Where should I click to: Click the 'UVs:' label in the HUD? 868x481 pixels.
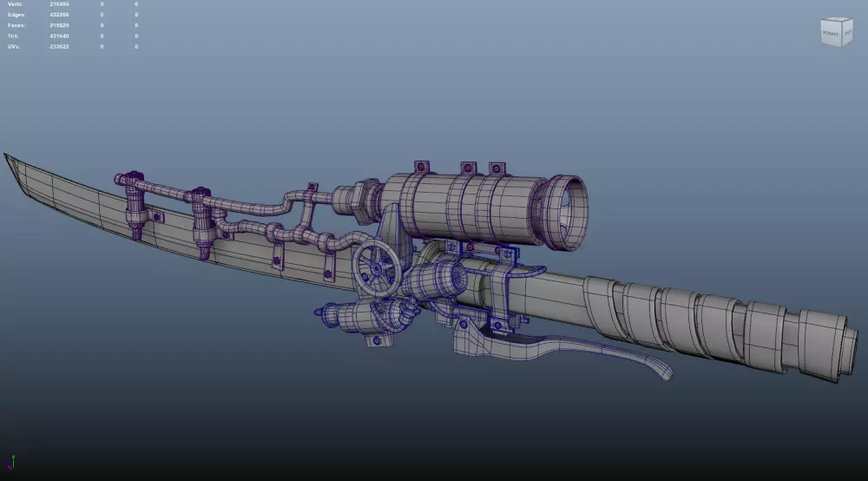pyautogui.click(x=14, y=47)
